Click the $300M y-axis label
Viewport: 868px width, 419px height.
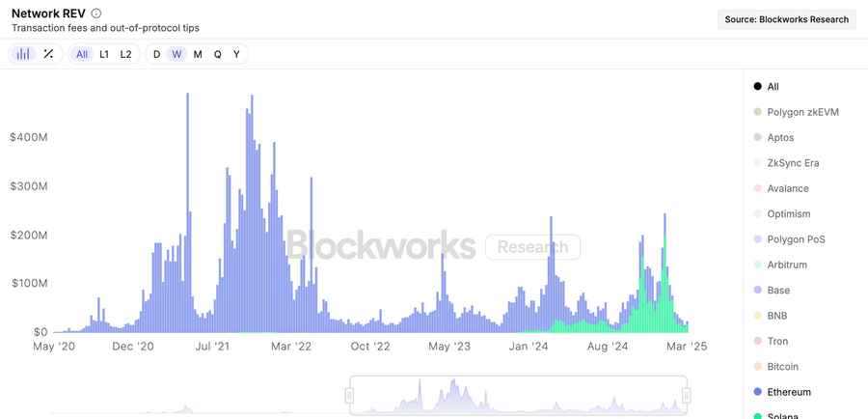[29, 185]
